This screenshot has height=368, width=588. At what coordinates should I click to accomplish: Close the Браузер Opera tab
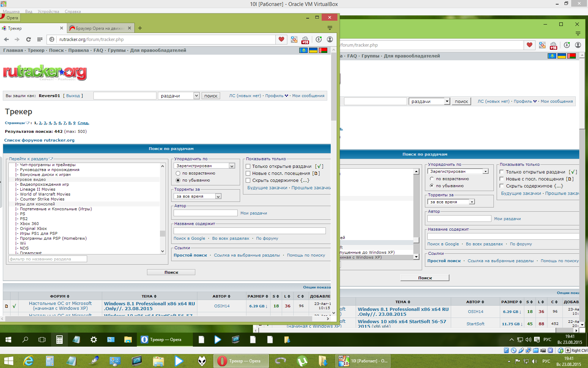click(129, 28)
